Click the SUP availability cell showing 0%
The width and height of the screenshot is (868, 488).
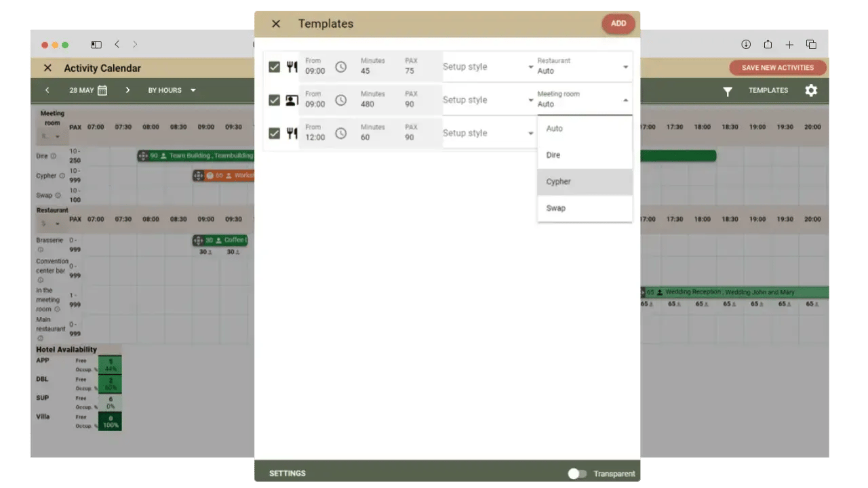(x=110, y=403)
